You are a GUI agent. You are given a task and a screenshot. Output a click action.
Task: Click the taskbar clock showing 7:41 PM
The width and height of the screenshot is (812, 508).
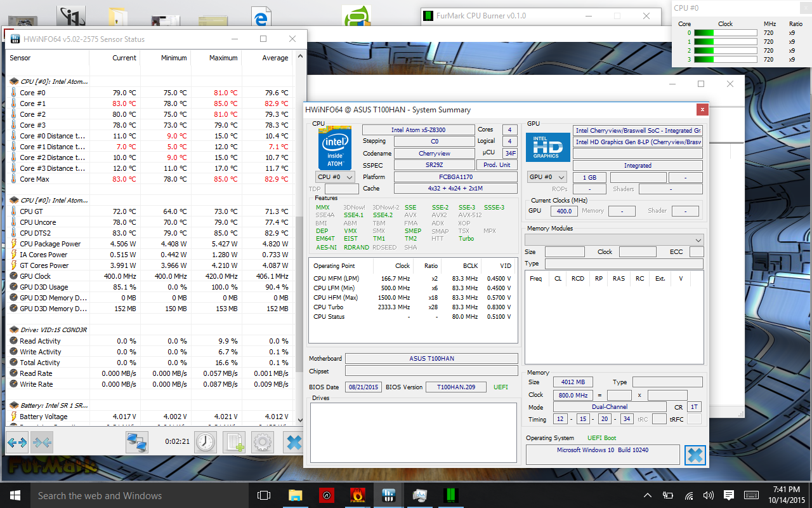[787, 495]
